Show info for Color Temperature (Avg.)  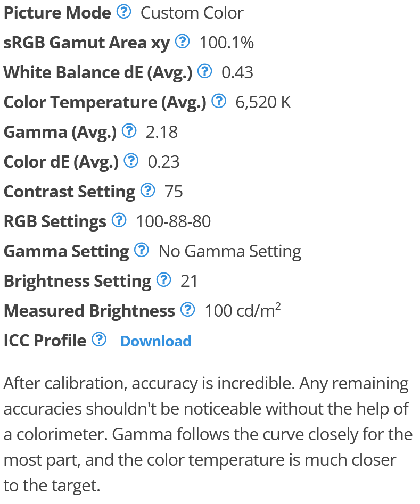(x=219, y=101)
